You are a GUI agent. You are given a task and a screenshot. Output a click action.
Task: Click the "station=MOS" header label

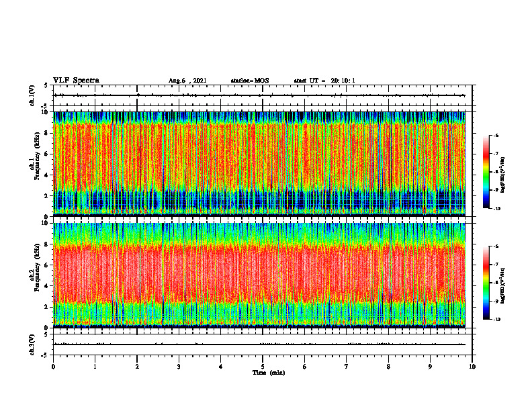pos(250,81)
